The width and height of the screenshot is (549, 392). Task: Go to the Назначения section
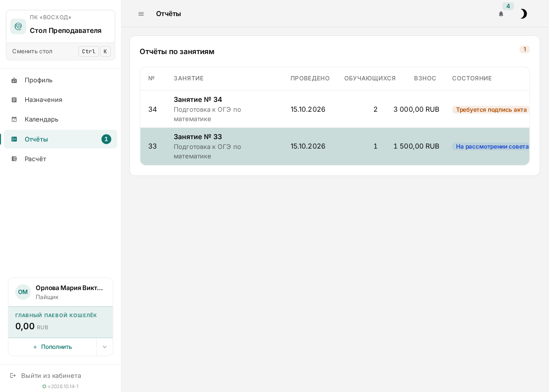pyautogui.click(x=60, y=100)
